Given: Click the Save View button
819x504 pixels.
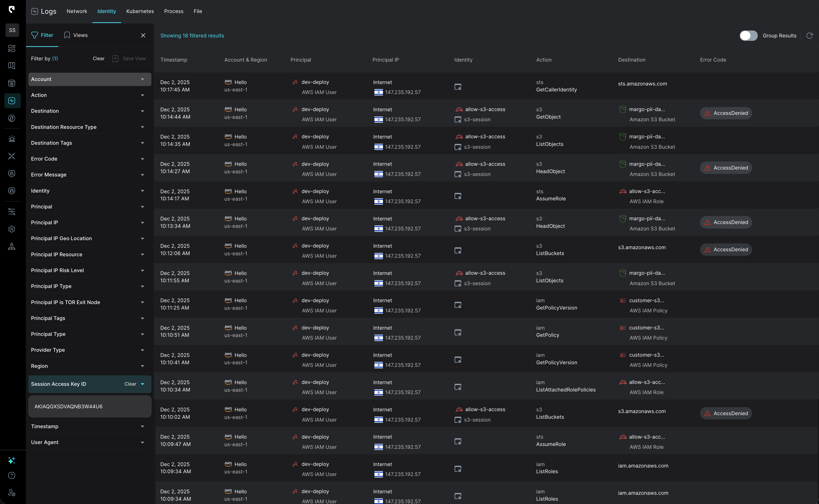Looking at the screenshot, I should (x=129, y=59).
